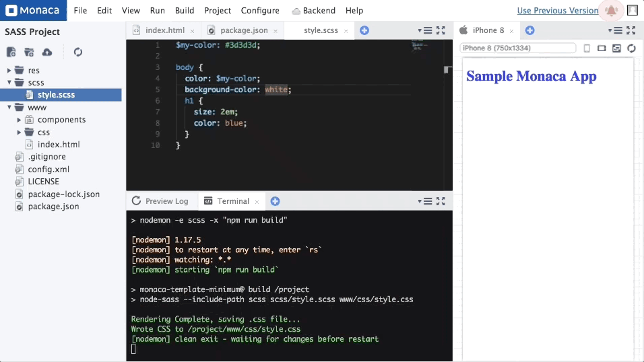Click the code minimap in editor
Image resolution: width=644 pixels, height=362 pixels.
point(418,45)
